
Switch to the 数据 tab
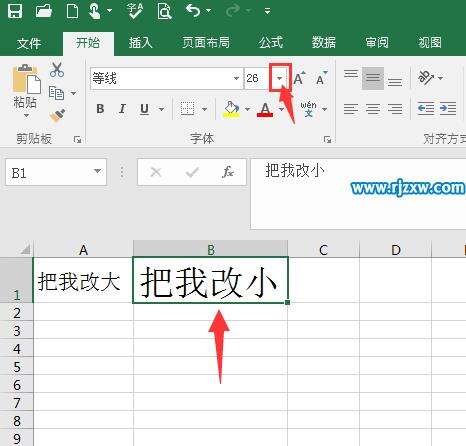click(324, 42)
